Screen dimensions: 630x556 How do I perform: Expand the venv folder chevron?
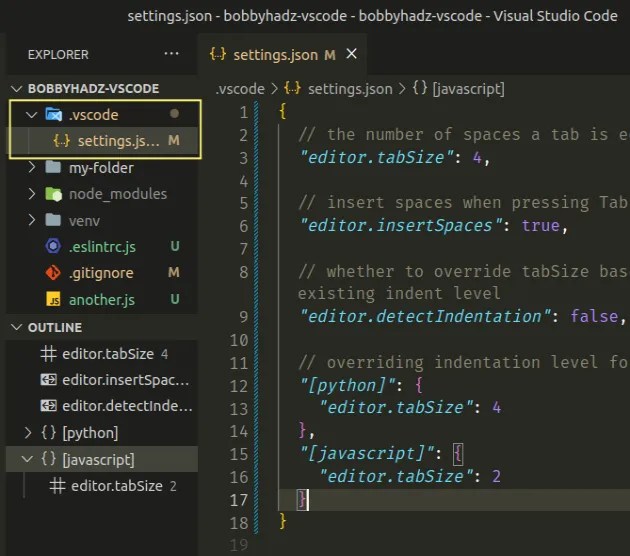tap(31, 220)
